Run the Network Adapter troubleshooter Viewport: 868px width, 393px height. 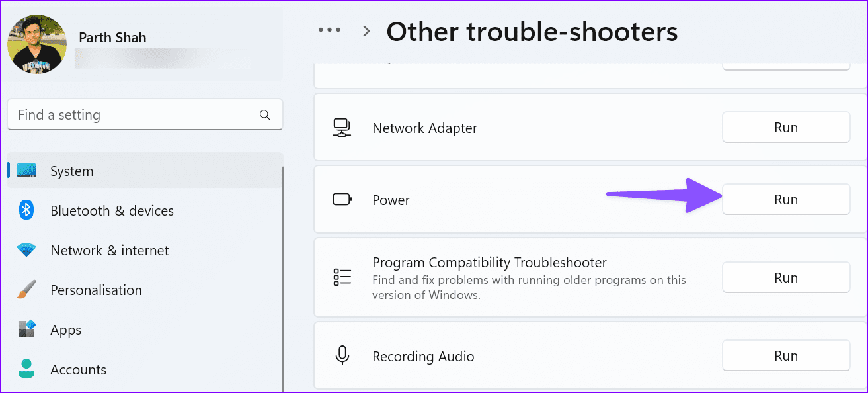pyautogui.click(x=786, y=127)
